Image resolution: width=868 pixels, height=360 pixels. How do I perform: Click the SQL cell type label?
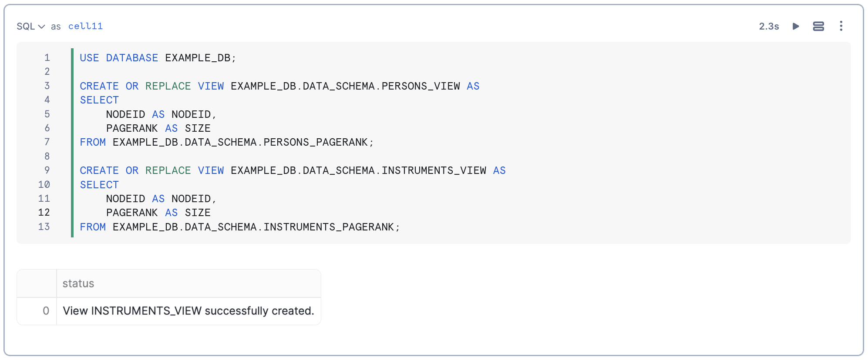[x=26, y=26]
